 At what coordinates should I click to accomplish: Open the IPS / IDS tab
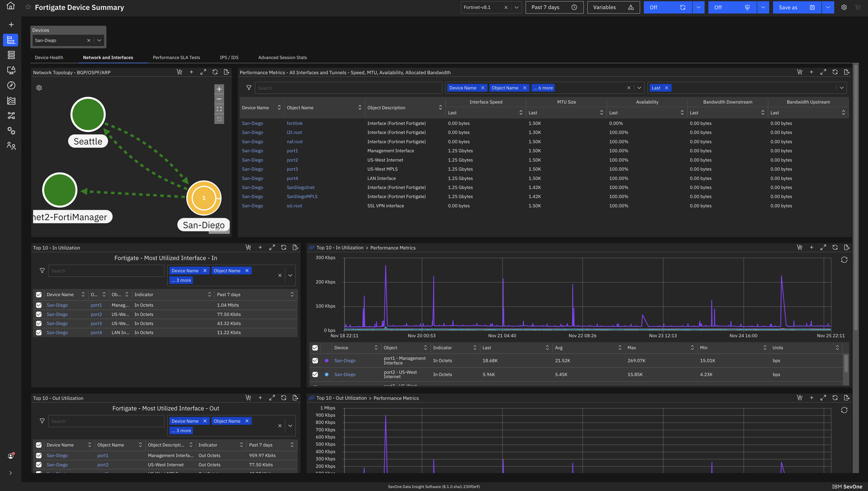[x=229, y=58]
